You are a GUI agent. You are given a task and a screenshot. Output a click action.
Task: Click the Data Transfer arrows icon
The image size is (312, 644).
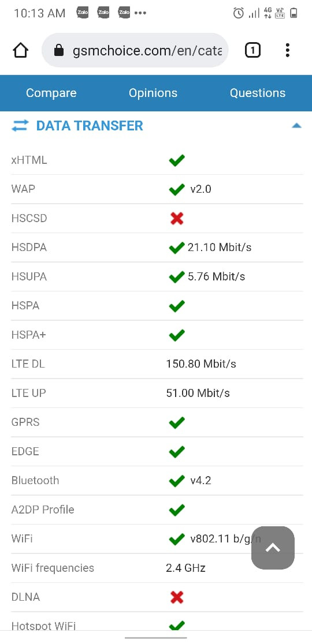coord(20,126)
